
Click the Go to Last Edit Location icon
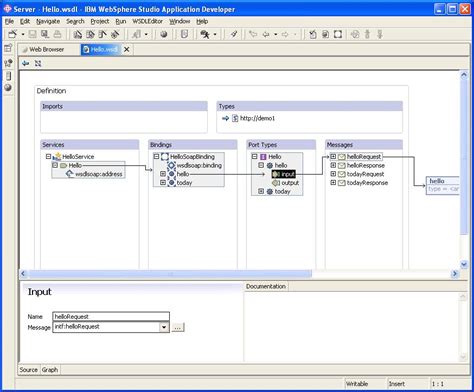[253, 34]
